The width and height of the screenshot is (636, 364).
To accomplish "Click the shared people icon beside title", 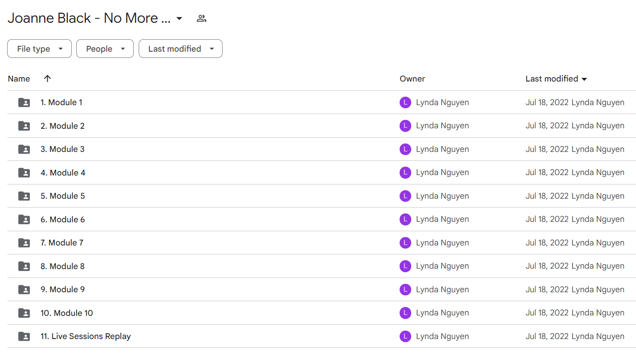I will click(202, 18).
